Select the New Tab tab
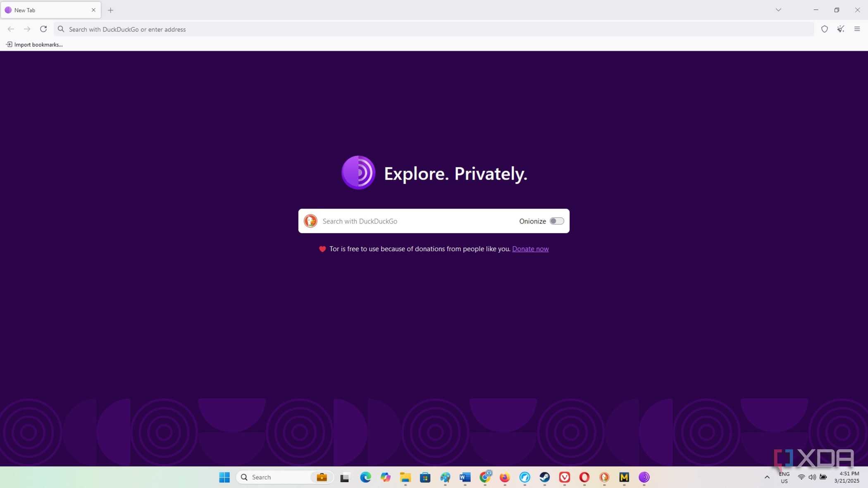The image size is (868, 488). pyautogui.click(x=51, y=10)
